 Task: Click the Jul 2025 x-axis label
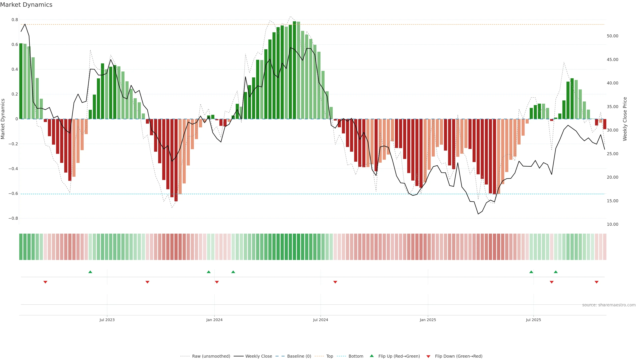(533, 320)
